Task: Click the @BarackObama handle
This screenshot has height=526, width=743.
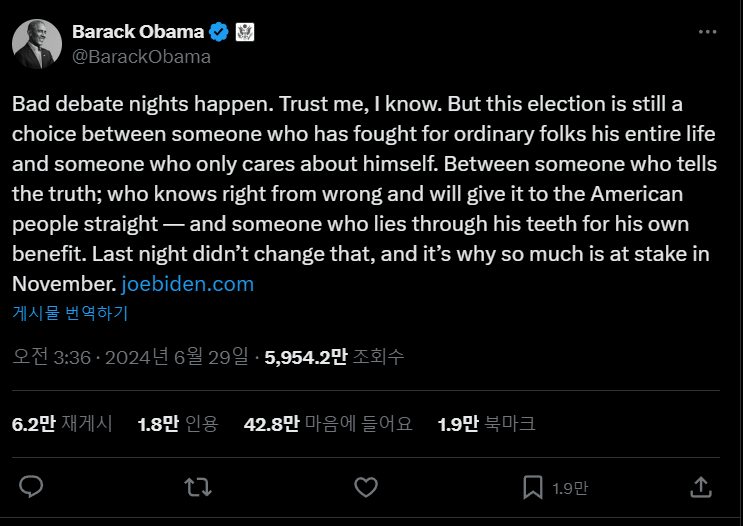Action: pyautogui.click(x=141, y=56)
